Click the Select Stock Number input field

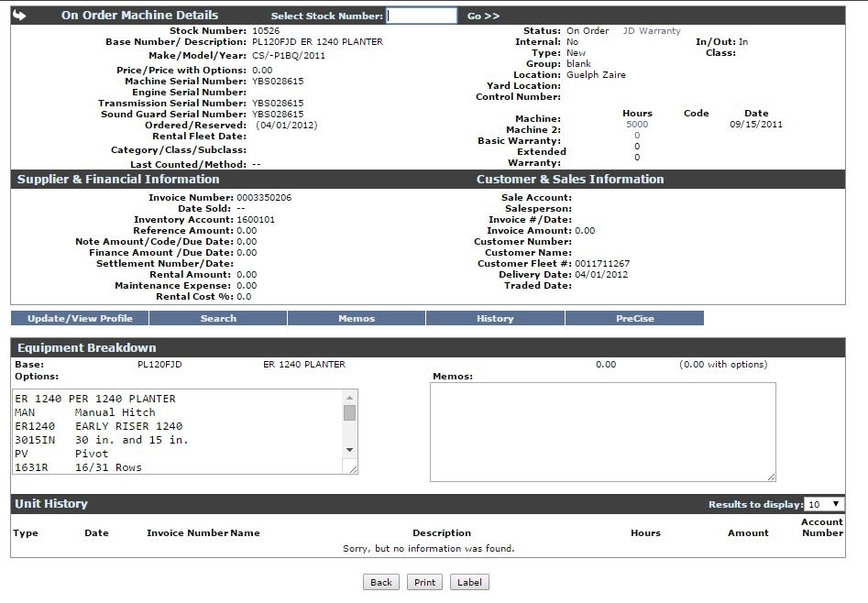coord(422,16)
